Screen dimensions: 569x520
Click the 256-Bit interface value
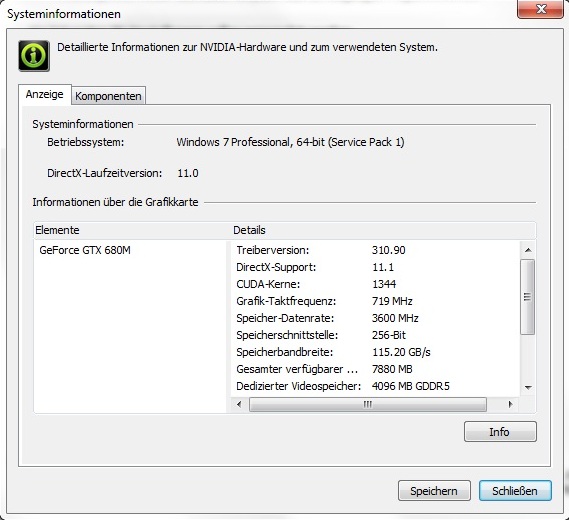[x=389, y=335]
